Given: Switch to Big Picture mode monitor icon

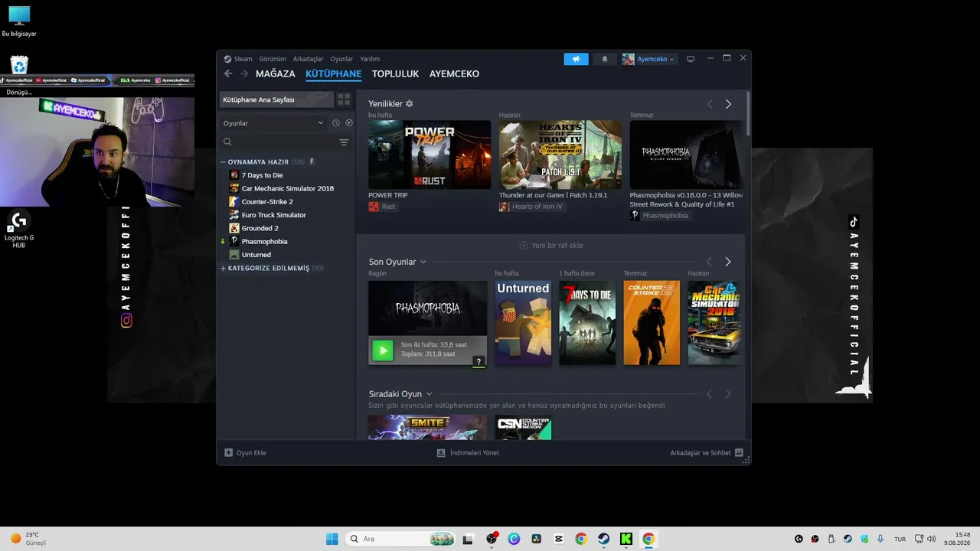Looking at the screenshot, I should point(690,59).
